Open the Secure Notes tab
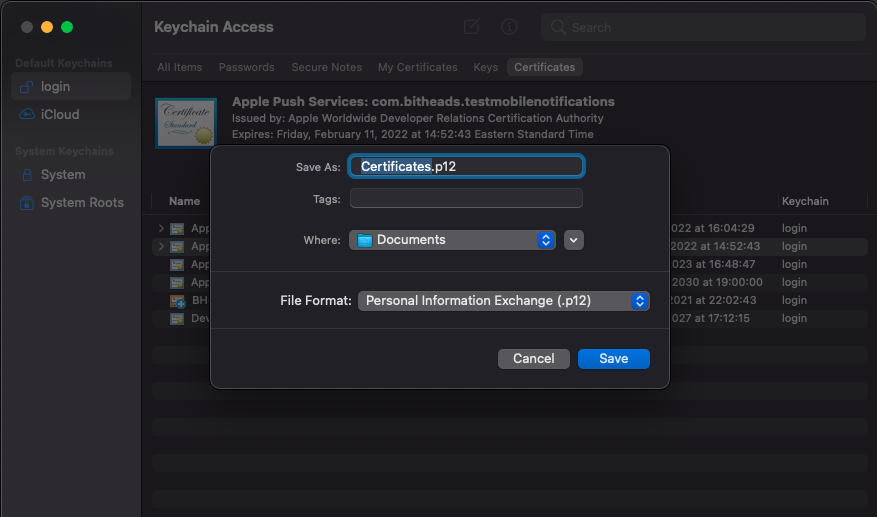 pyautogui.click(x=327, y=67)
